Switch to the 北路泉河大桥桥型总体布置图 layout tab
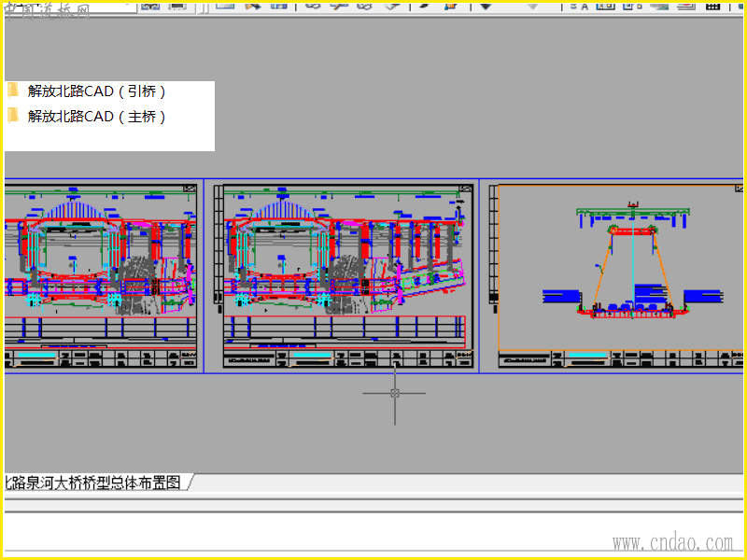747x560 pixels. click(95, 483)
